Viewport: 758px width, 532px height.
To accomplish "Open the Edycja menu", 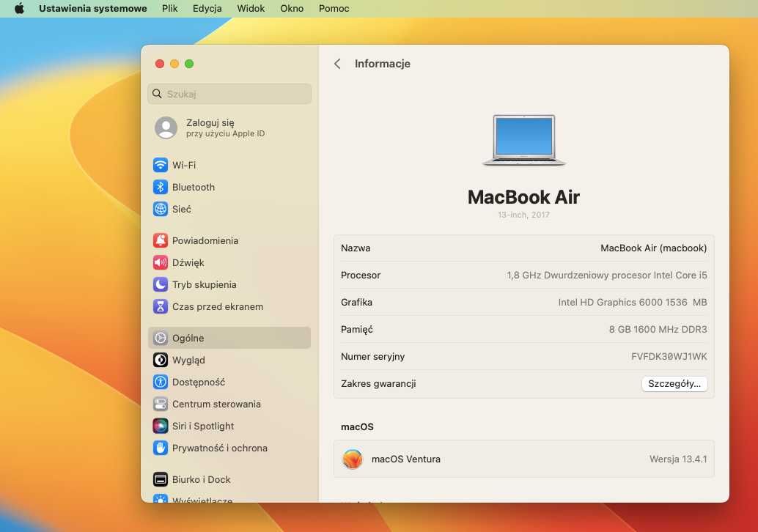I will point(207,8).
